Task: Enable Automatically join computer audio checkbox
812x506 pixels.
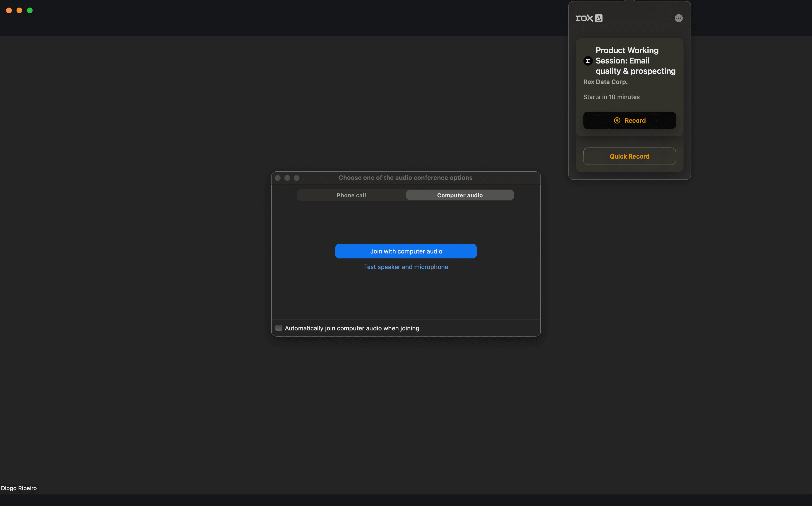Action: tap(279, 328)
